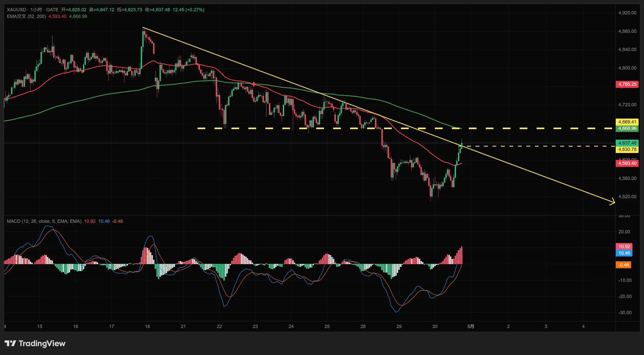Image resolution: width=644 pixels, height=355 pixels.
Task: Click the date 22 on time axis
Action: pyautogui.click(x=219, y=327)
